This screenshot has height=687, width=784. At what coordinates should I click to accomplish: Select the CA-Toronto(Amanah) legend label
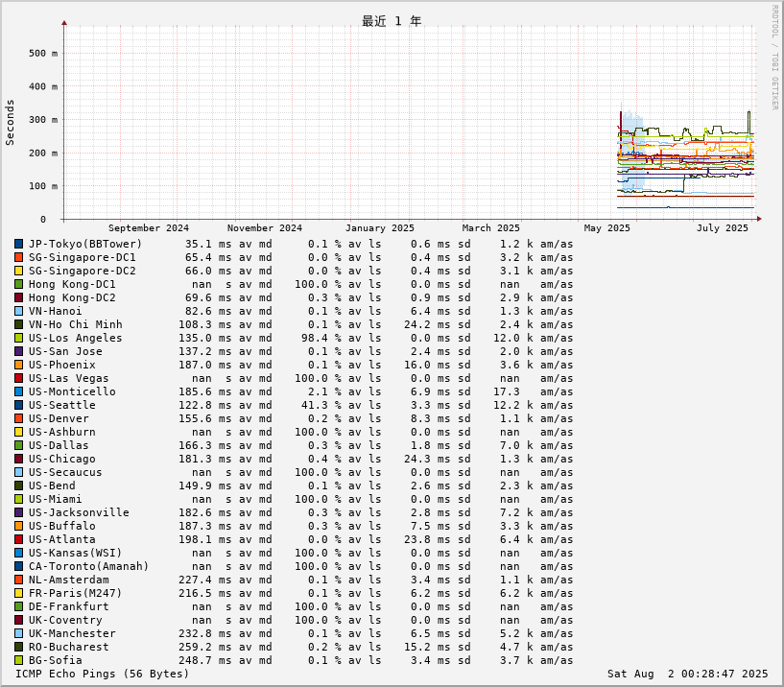click(x=89, y=566)
